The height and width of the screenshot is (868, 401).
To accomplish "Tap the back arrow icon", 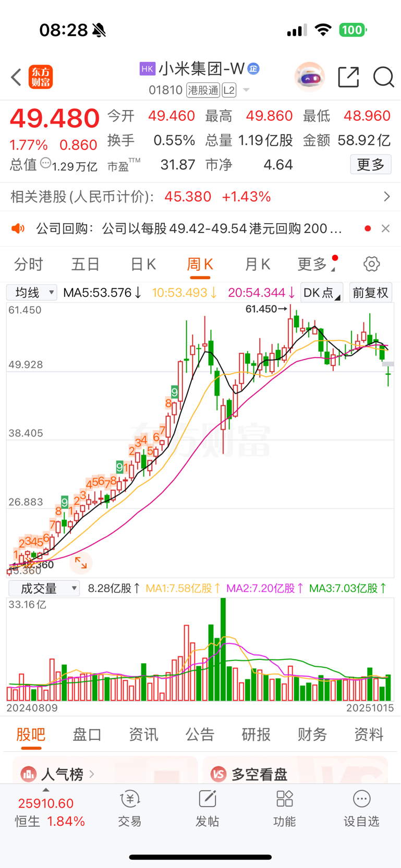I will pos(16,77).
